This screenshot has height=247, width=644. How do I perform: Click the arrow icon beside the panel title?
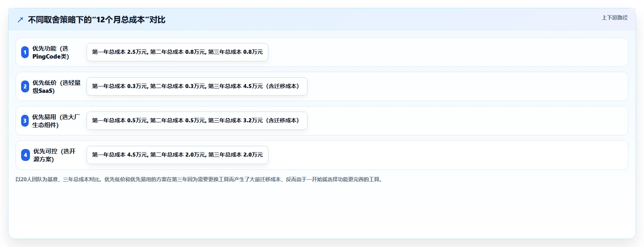20,20
